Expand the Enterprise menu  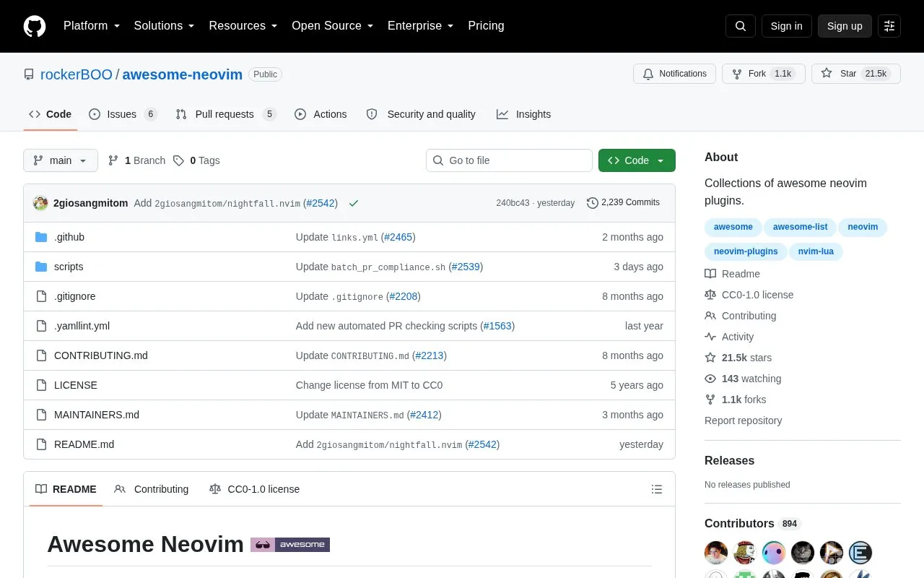[421, 26]
